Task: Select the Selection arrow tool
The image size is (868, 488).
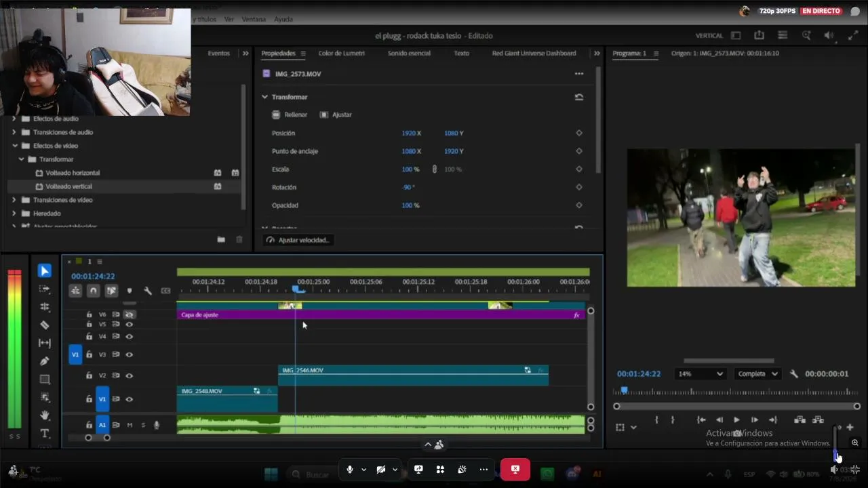Action: (45, 271)
